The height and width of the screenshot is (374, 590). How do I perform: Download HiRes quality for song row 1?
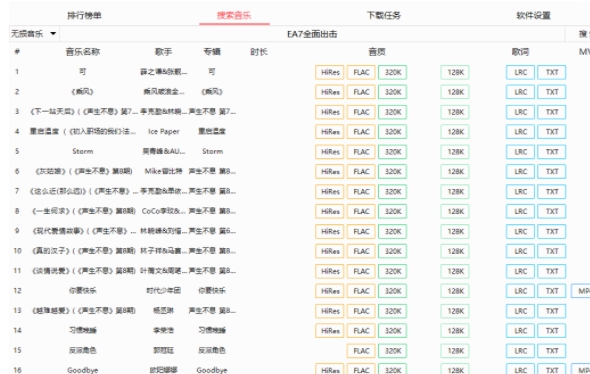(x=330, y=72)
